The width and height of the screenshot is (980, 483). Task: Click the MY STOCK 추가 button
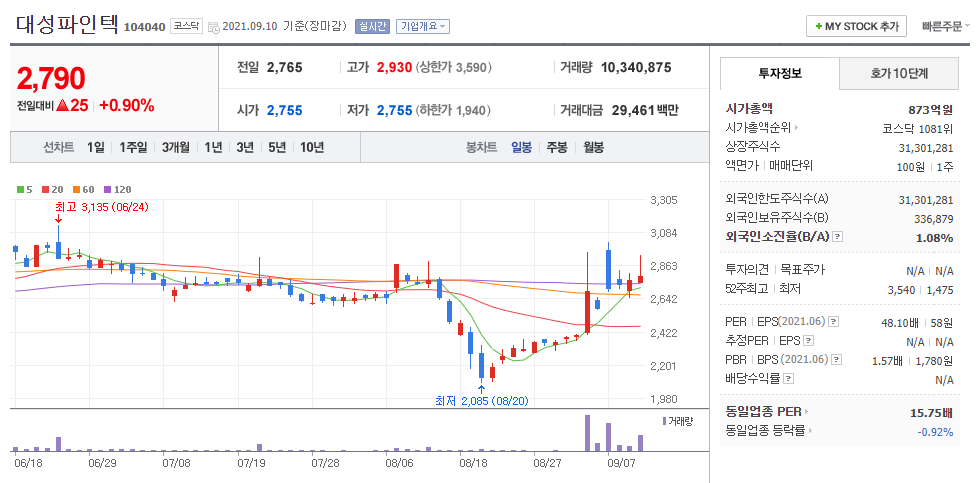856,26
